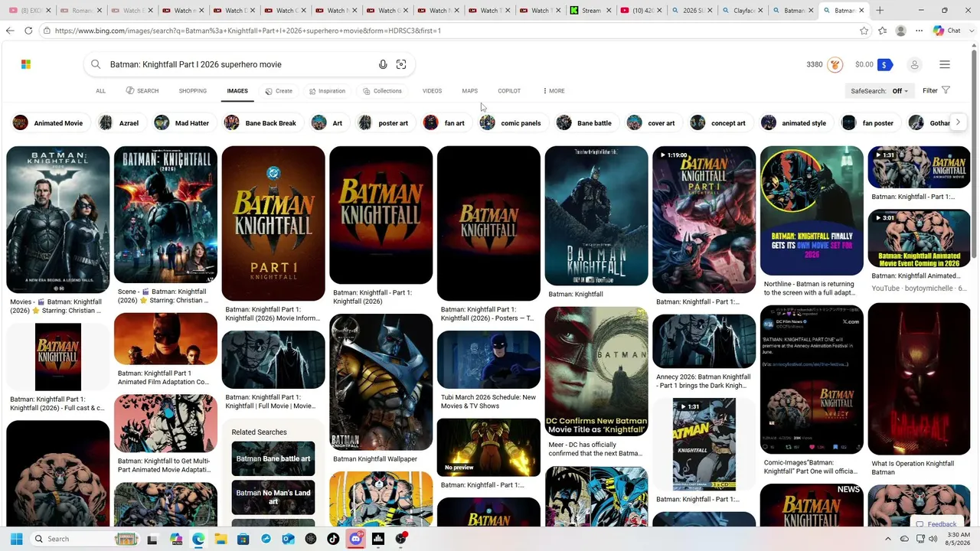Screen dimensions: 980x551
Task: Select the Clayface browser tab
Action: point(743,11)
